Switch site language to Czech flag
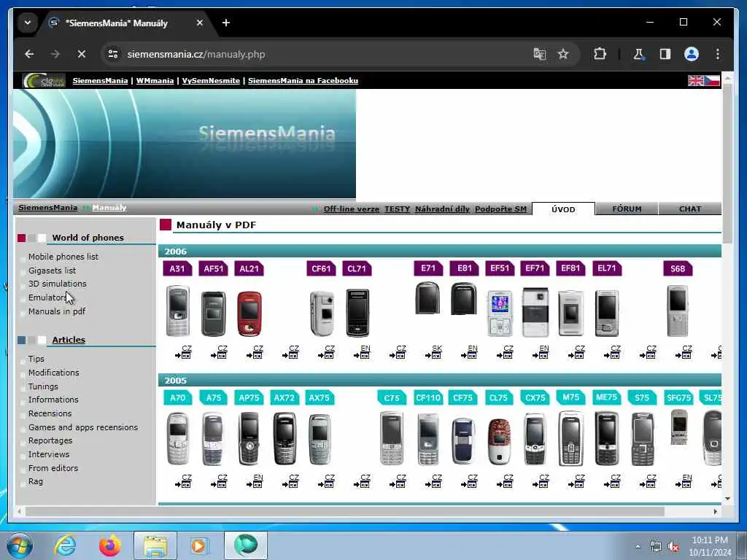Screen dimensions: 747x560 (712, 81)
